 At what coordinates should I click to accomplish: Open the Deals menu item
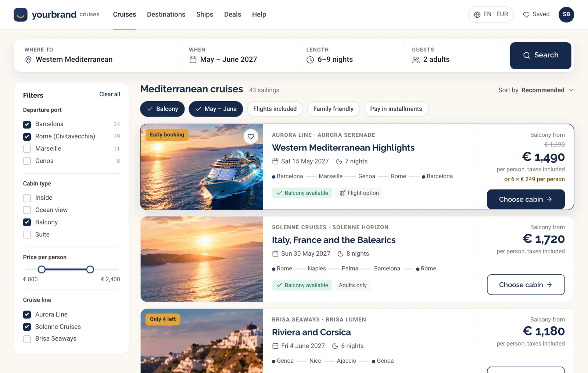pyautogui.click(x=233, y=15)
